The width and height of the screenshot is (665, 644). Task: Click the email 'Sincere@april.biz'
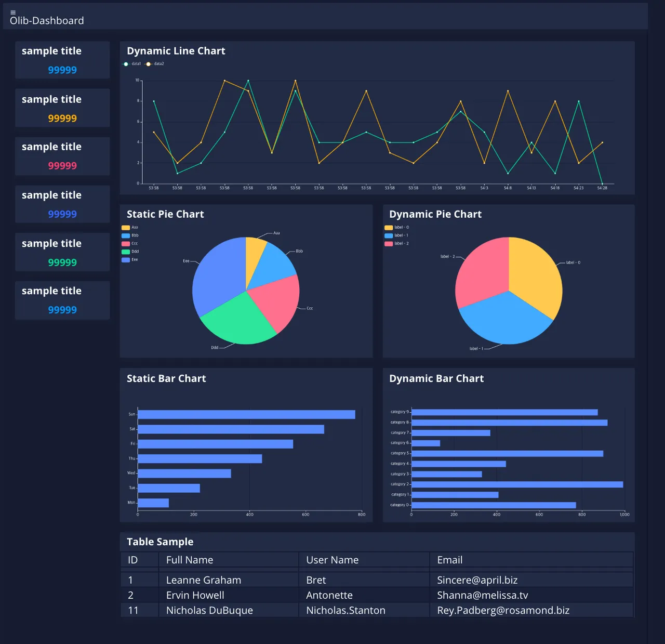click(x=477, y=580)
